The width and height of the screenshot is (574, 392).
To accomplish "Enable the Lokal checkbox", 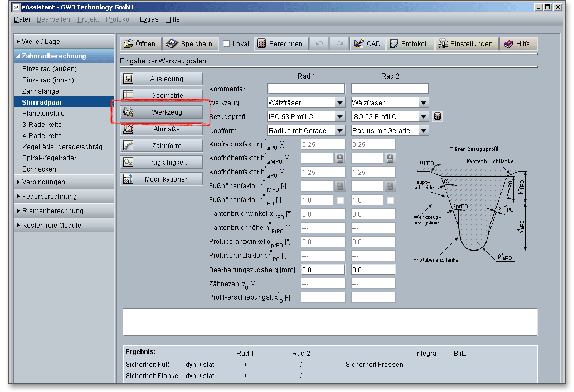I will (226, 44).
